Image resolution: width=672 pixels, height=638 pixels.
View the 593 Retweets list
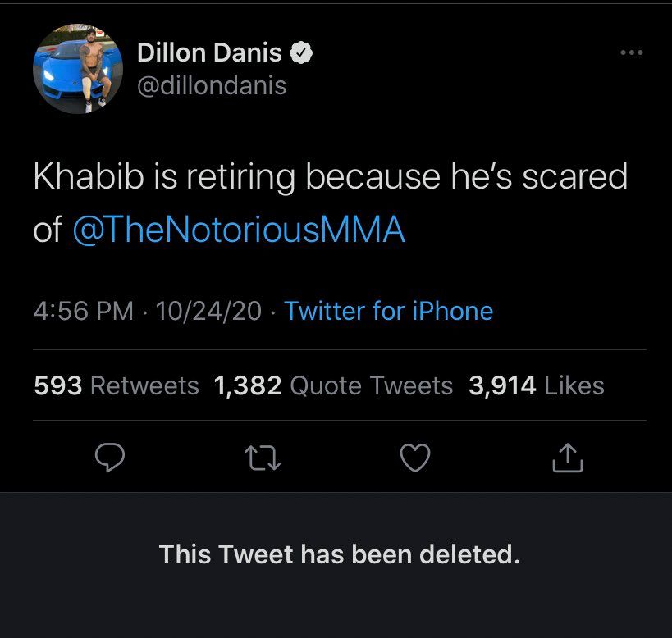pyautogui.click(x=117, y=385)
